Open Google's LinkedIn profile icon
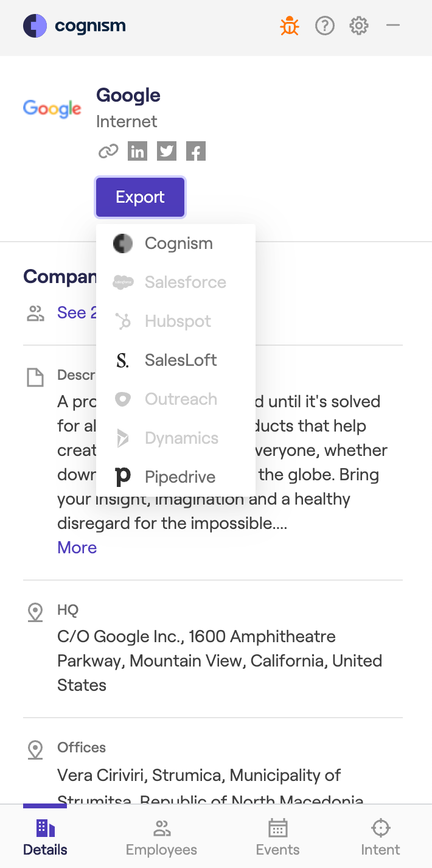The height and width of the screenshot is (868, 432). coord(138,151)
